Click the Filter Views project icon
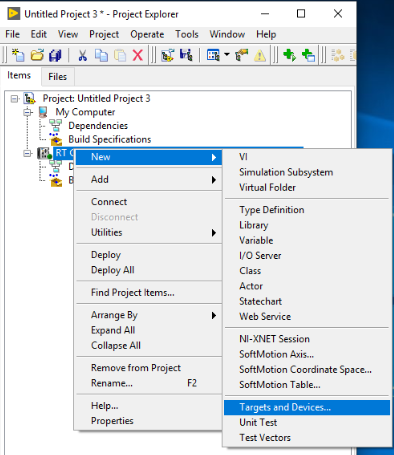This screenshot has width=394, height=455. [x=186, y=55]
